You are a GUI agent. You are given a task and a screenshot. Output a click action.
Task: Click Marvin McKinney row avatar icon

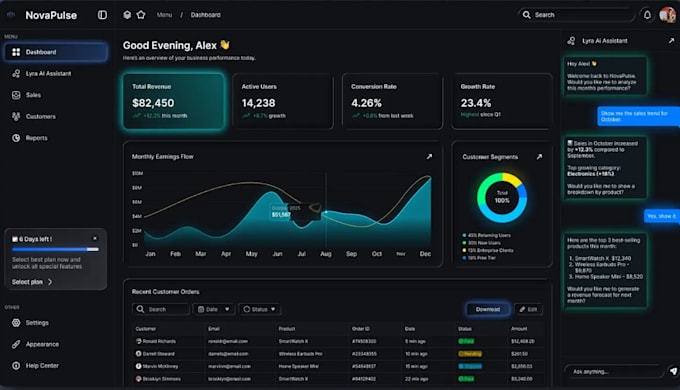139,367
